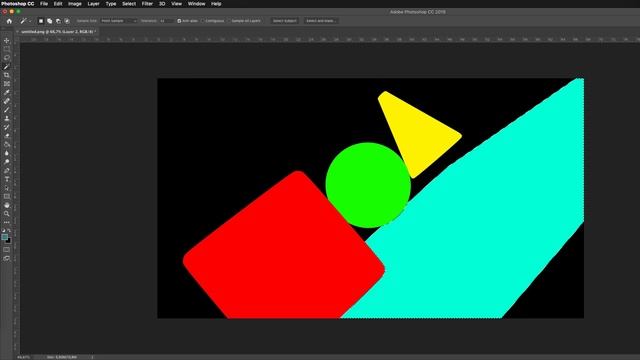Swap foreground and background colors
This screenshot has height=360, width=640.
coord(9,231)
